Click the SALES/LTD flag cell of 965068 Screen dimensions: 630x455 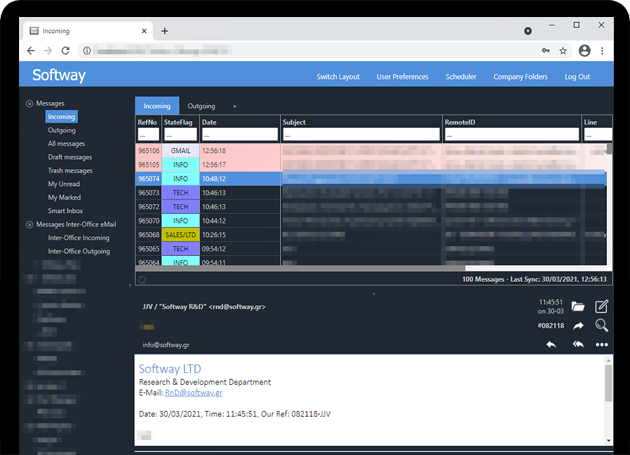click(x=180, y=235)
